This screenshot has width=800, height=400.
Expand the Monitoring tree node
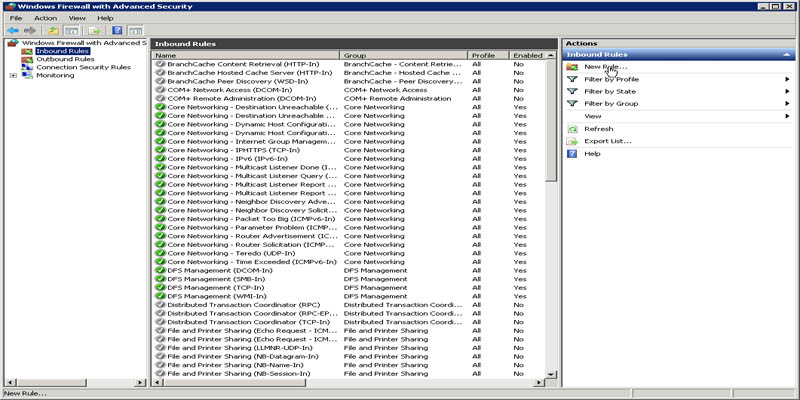[13, 75]
